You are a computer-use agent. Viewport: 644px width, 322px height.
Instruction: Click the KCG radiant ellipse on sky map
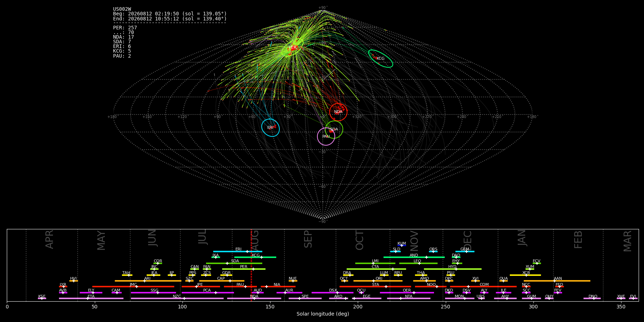pos(381,59)
